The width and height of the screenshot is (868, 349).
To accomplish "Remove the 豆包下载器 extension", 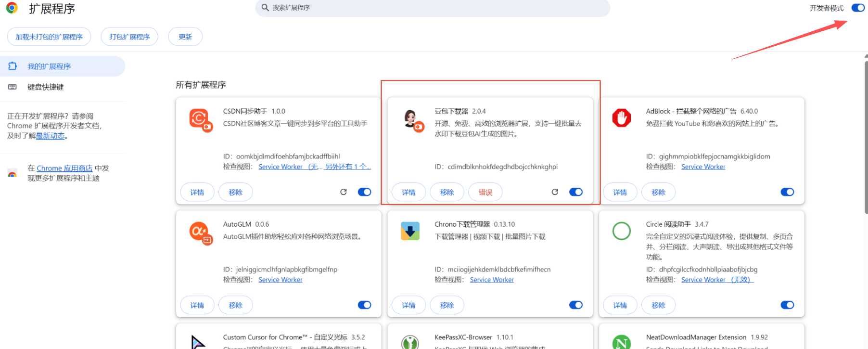I will click(x=447, y=192).
